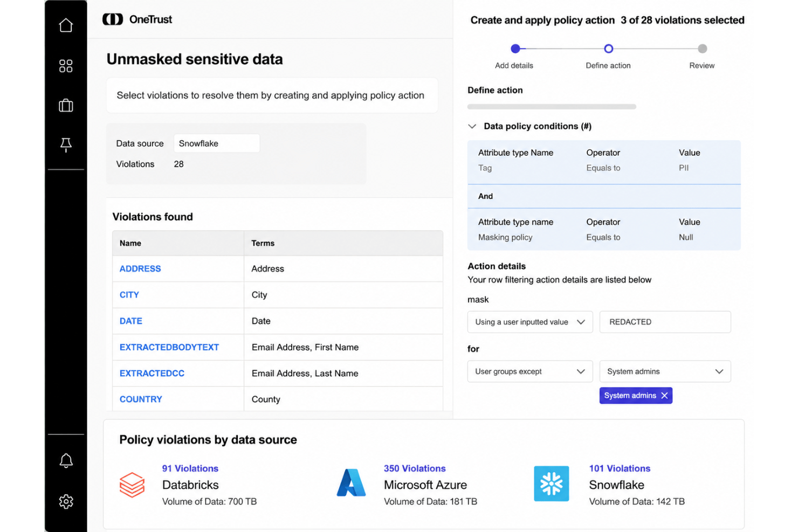Select the 'Email Address, Last Name' cell
This screenshot has height=532, width=798.
tap(343, 373)
